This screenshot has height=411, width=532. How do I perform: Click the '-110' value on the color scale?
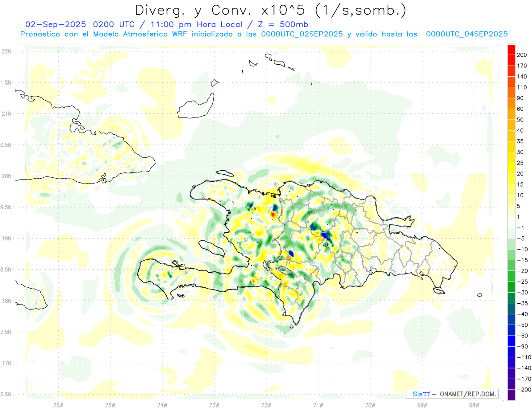(524, 357)
